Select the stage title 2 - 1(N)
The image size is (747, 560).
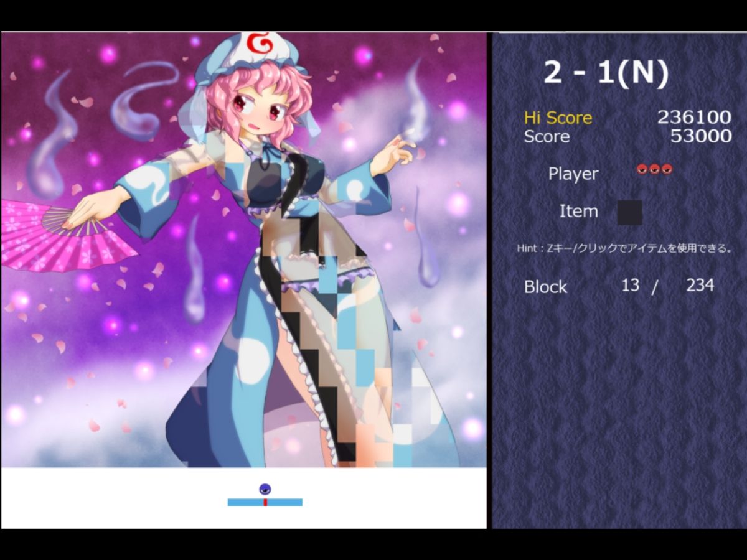[606, 73]
